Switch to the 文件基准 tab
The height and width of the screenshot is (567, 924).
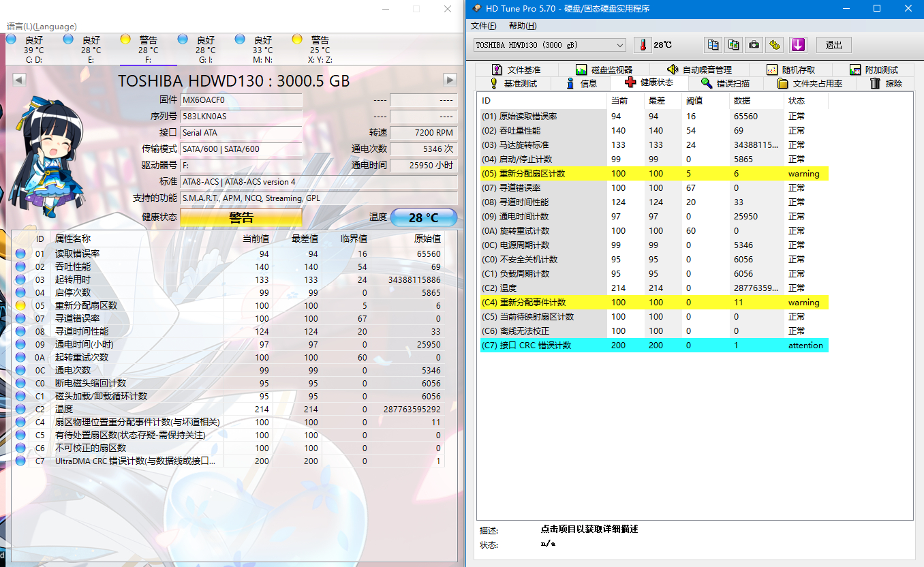[516, 70]
